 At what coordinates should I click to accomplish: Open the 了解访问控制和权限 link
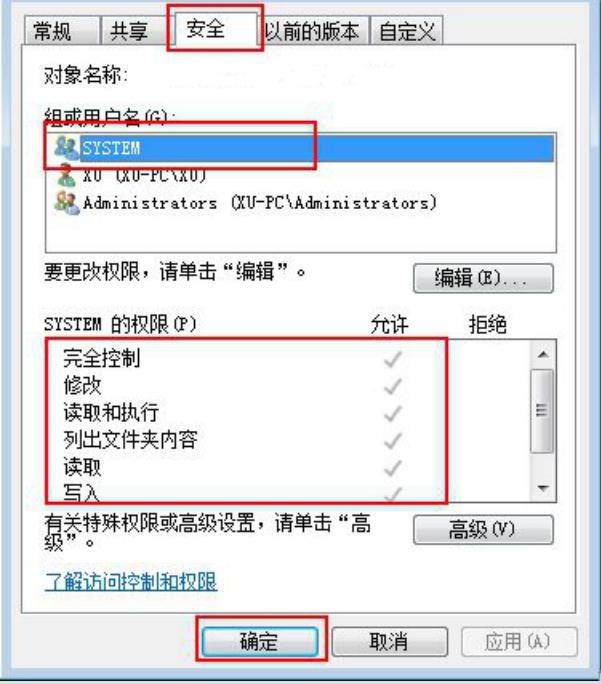[x=131, y=581]
